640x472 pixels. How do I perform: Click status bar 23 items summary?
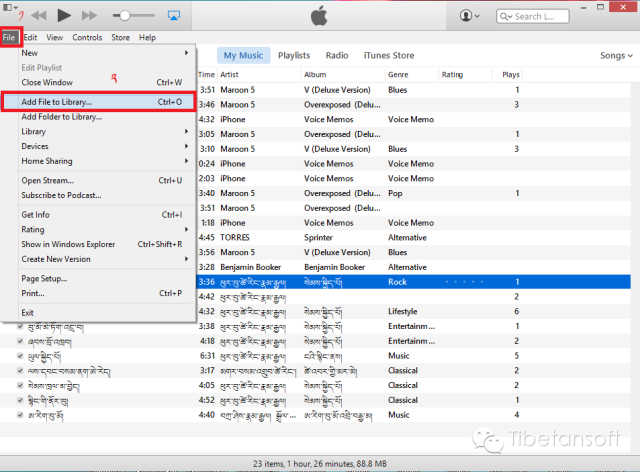320,464
